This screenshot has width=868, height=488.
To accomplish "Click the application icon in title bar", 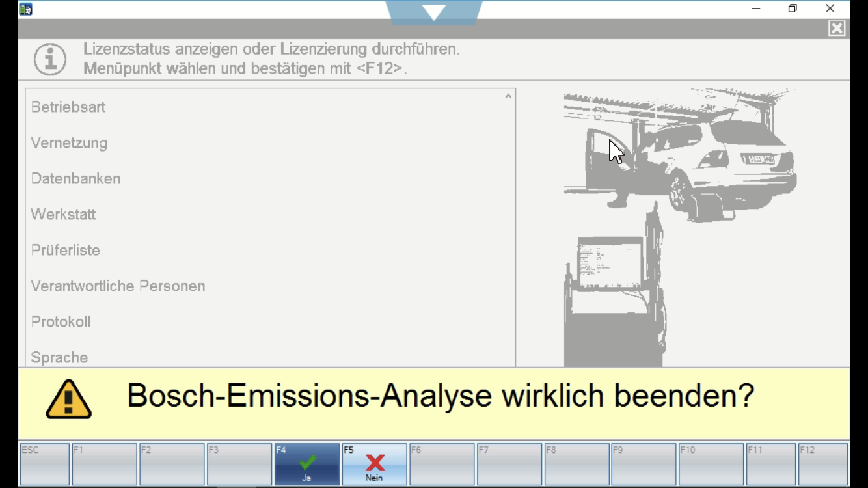I will coord(25,8).
